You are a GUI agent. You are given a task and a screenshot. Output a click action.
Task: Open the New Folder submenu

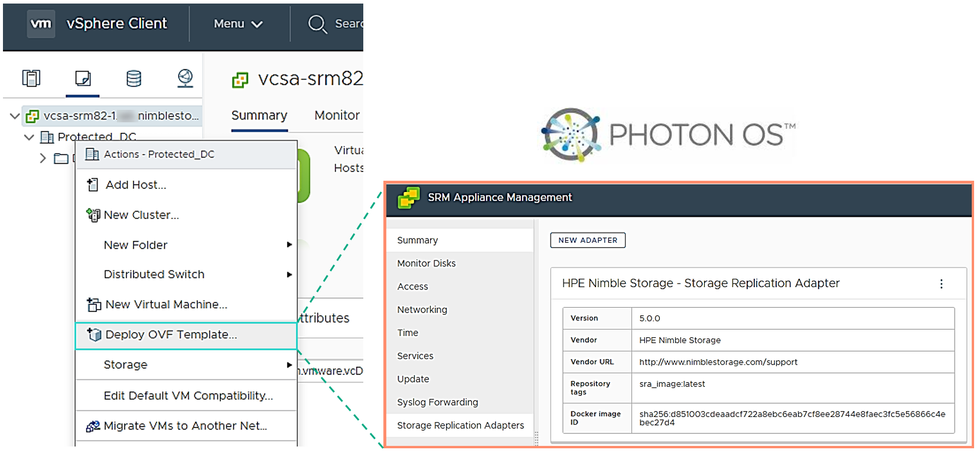coord(186,245)
